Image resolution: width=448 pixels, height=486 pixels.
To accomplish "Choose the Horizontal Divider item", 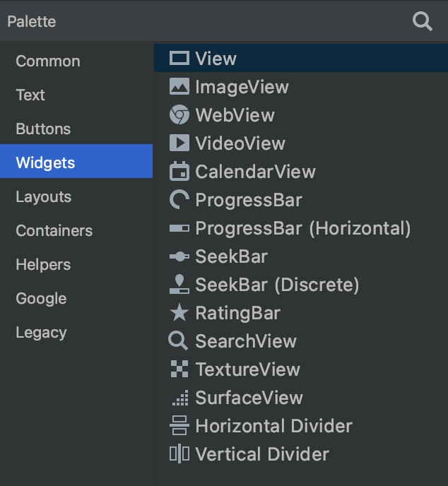I will 273,426.
